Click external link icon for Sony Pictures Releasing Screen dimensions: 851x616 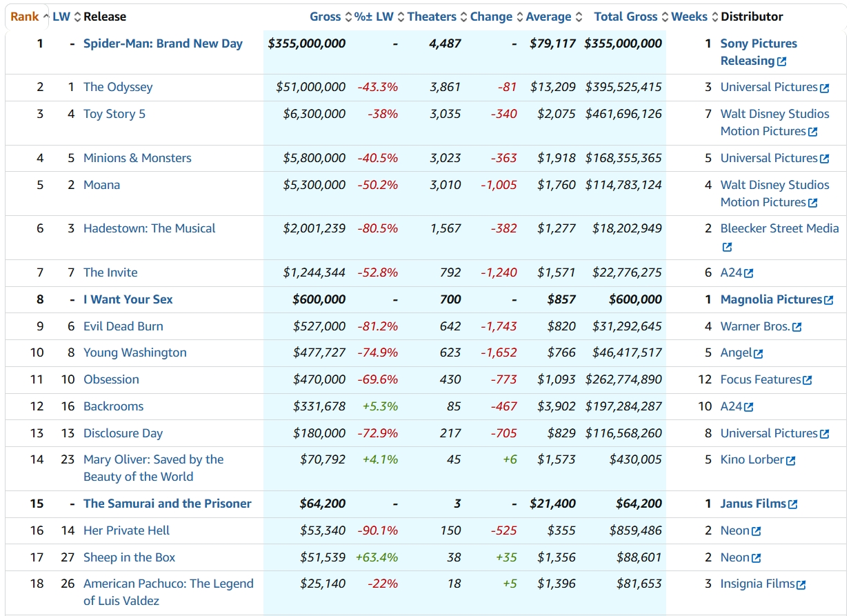click(x=781, y=61)
